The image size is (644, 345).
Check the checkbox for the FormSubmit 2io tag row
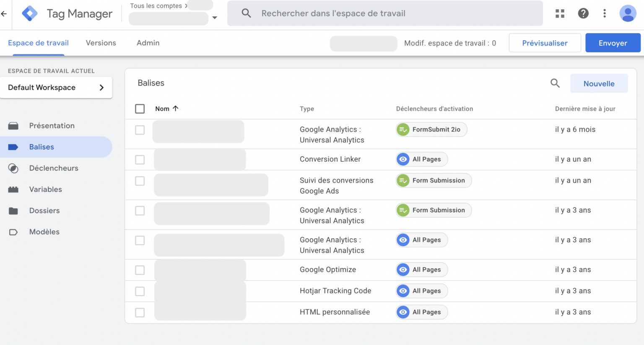140,130
